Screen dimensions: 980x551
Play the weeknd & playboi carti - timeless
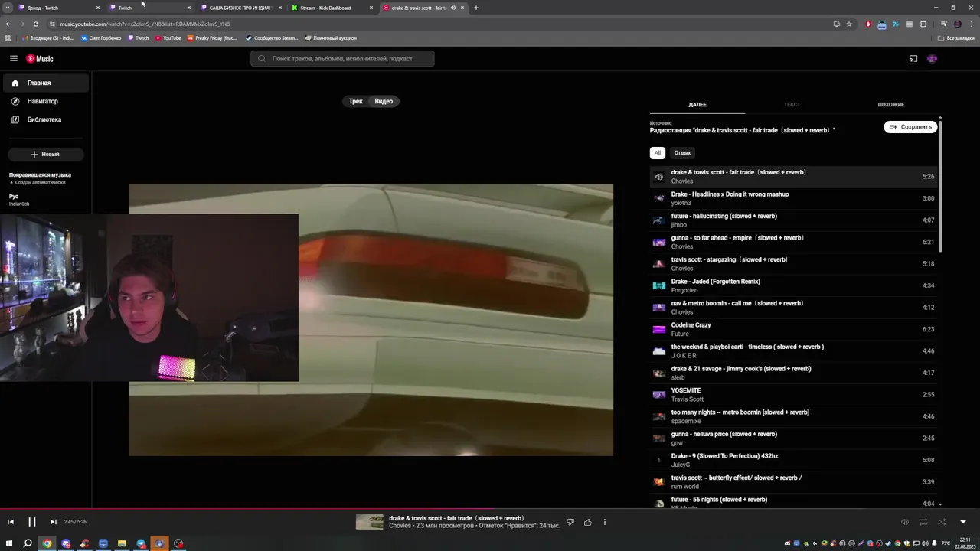(x=794, y=351)
